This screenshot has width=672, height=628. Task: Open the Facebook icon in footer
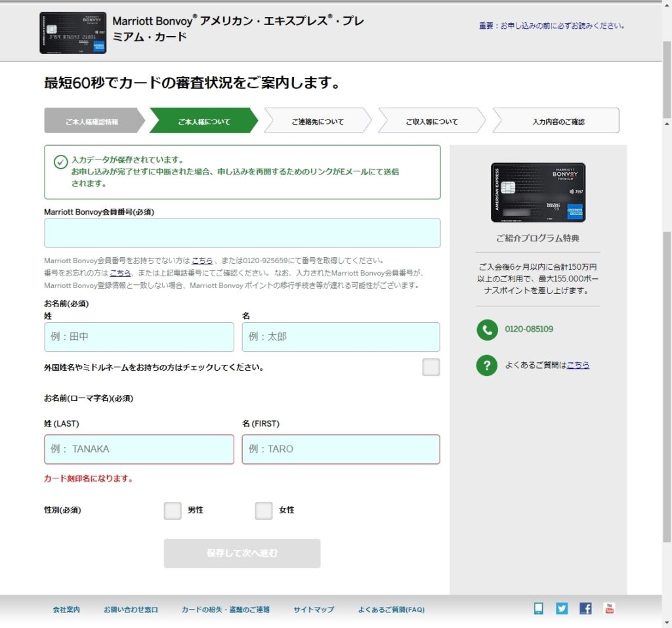[x=585, y=608]
